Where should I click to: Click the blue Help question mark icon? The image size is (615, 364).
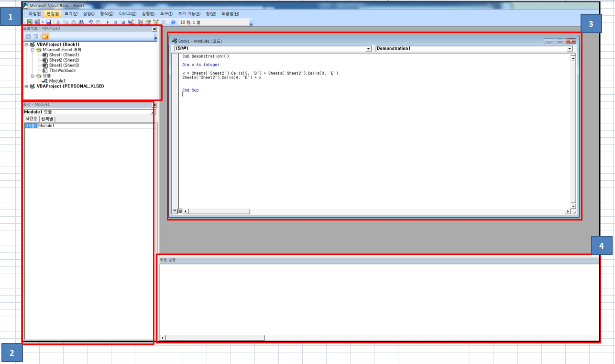173,22
